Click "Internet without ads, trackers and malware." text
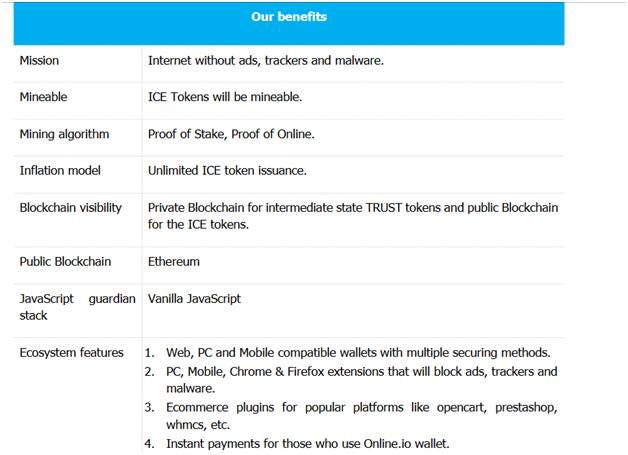 (266, 60)
